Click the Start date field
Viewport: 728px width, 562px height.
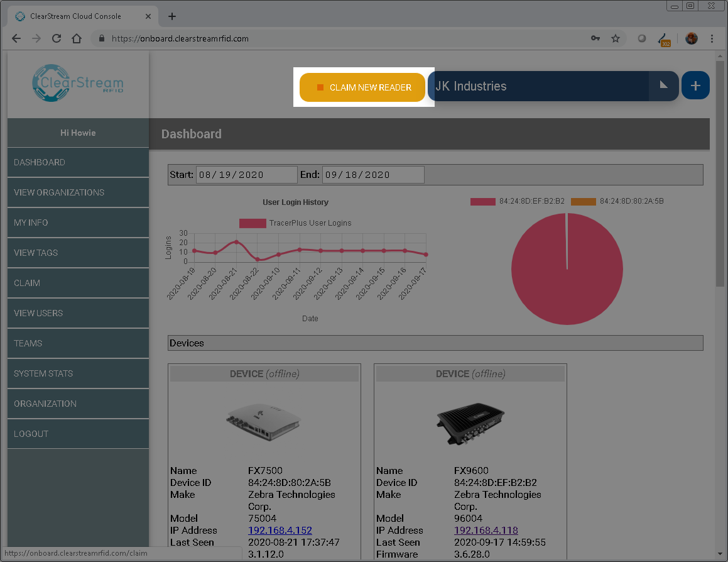pyautogui.click(x=246, y=175)
